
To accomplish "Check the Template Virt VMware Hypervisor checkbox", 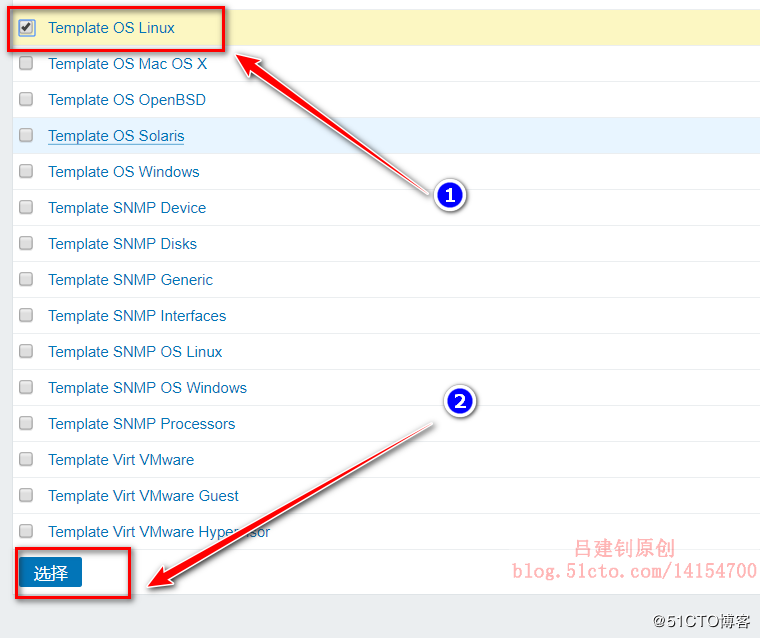I will 26,531.
